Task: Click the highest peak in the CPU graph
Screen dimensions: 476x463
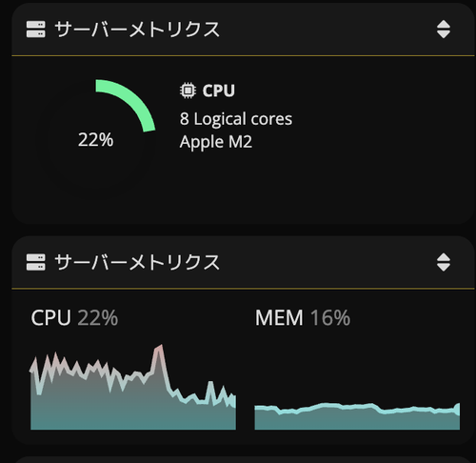Action: tap(159, 347)
